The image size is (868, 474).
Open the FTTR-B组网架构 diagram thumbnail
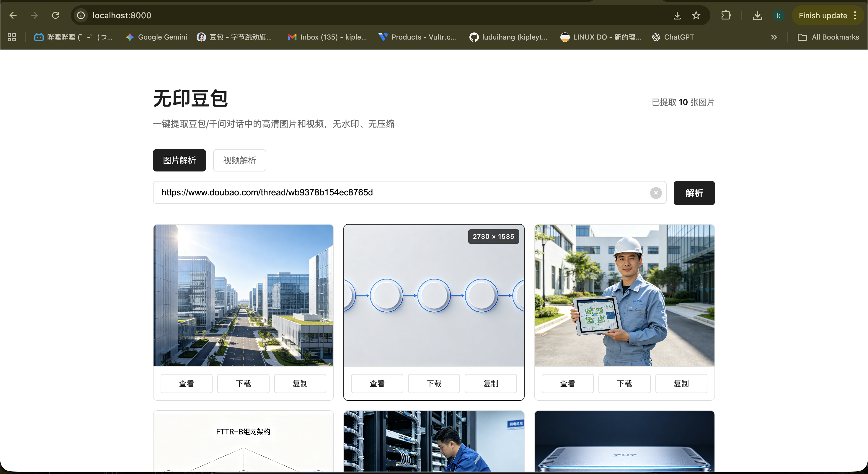pos(243,441)
